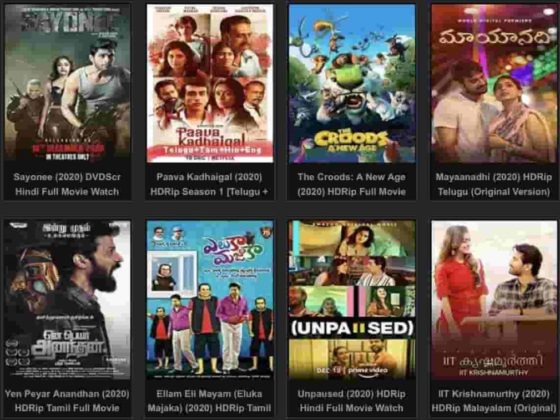Open the Unpaused collage poster
The width and height of the screenshot is (560, 420).
352,299
